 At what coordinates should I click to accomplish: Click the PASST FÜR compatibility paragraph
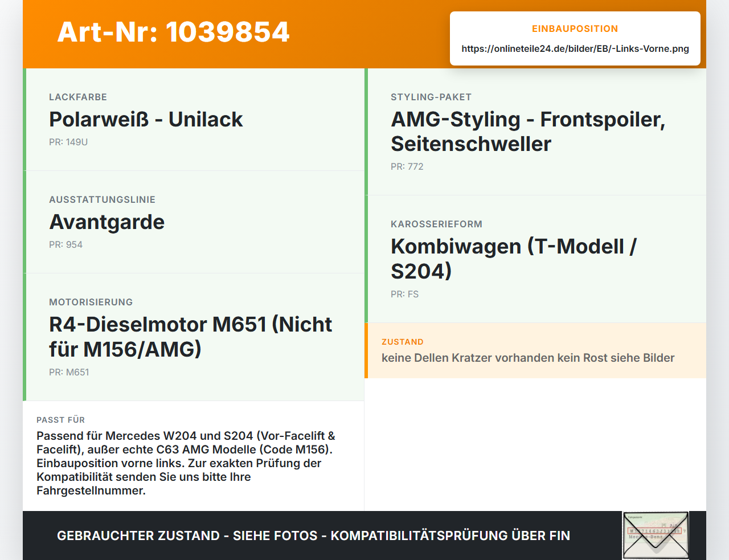tap(186, 463)
